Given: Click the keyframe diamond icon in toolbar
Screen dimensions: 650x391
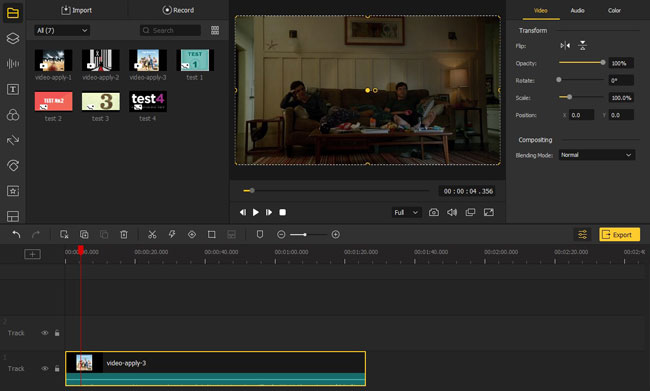Looking at the screenshot, I should (192, 235).
